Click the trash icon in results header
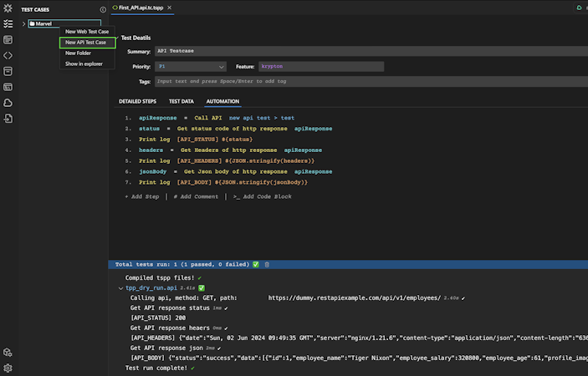 click(x=267, y=264)
